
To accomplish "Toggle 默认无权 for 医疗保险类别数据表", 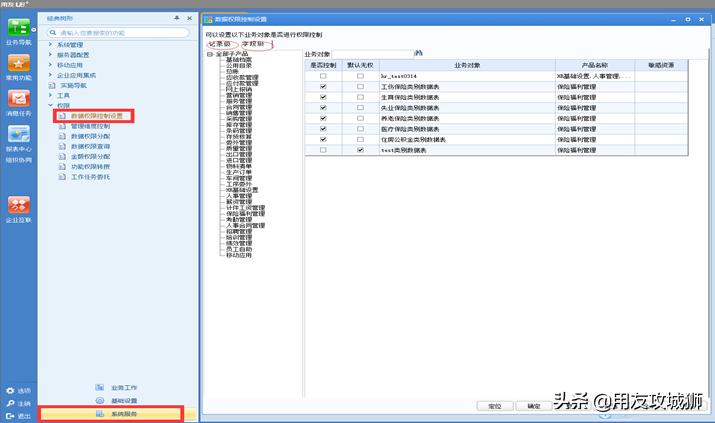I will click(360, 129).
